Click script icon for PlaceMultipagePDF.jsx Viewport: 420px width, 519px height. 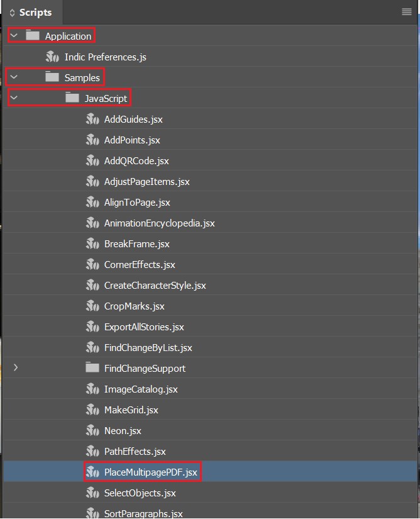(x=92, y=472)
